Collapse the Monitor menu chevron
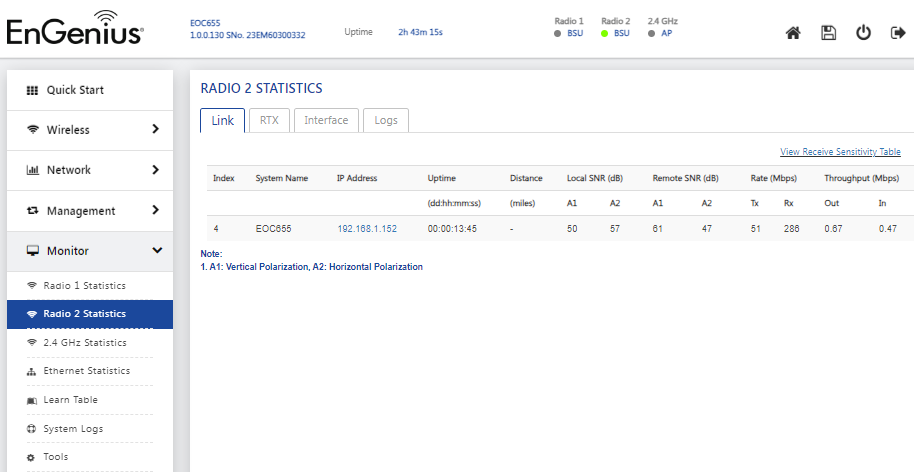The height and width of the screenshot is (472, 914). point(157,251)
